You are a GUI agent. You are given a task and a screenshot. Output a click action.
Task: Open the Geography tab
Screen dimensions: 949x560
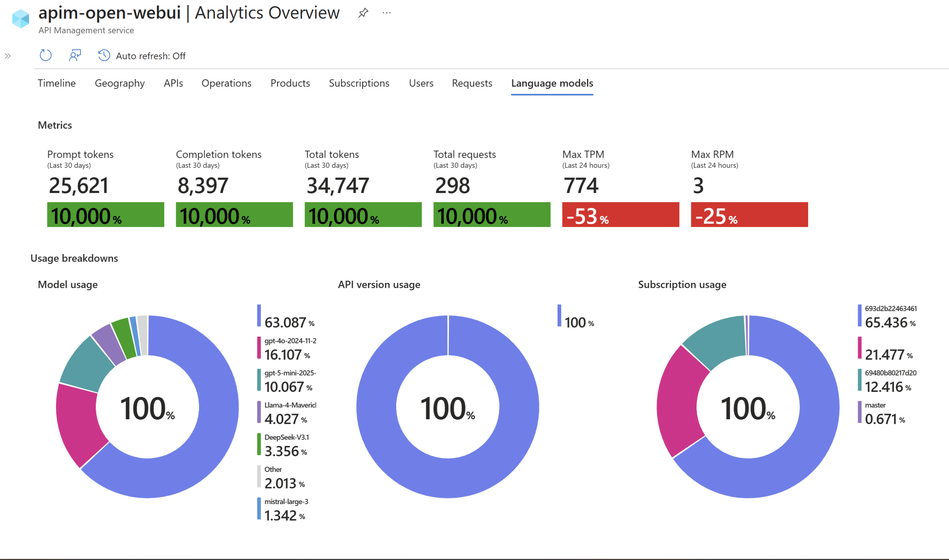point(120,83)
